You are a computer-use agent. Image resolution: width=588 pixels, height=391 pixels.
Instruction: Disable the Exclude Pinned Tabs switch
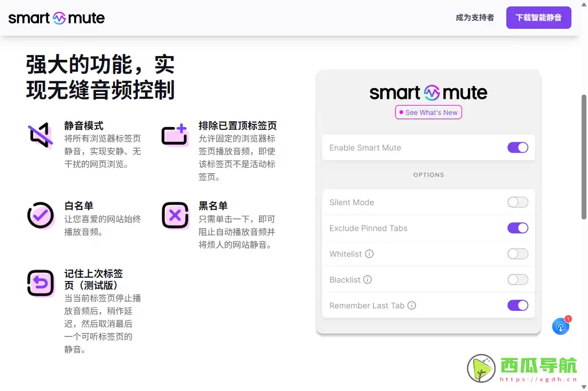click(518, 228)
